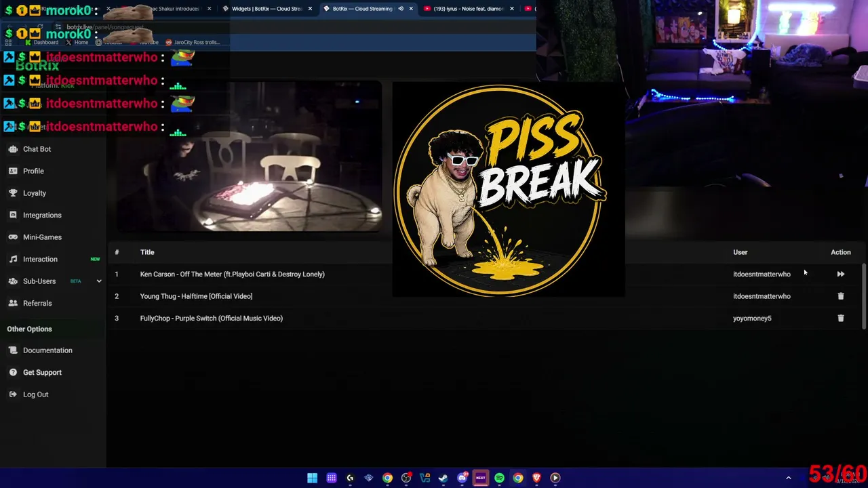Close the Widgets | BotRix tab
This screenshot has height=488, width=868.
click(x=310, y=9)
